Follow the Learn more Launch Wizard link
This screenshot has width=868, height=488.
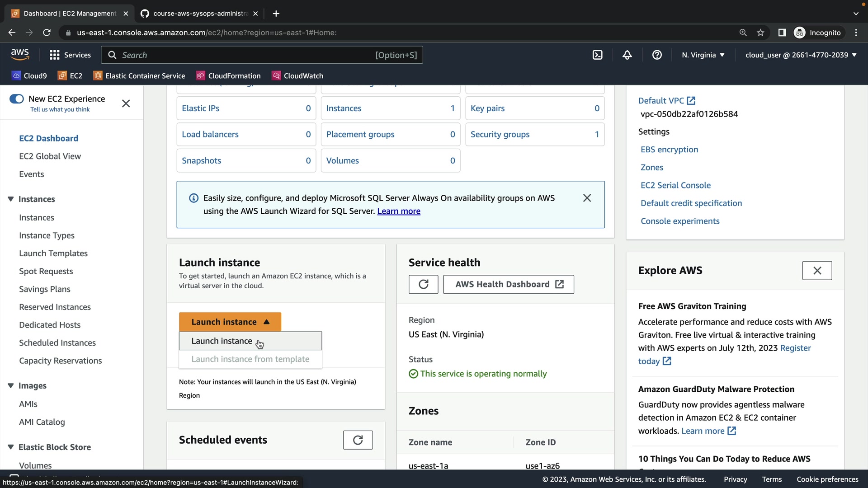coord(399,211)
